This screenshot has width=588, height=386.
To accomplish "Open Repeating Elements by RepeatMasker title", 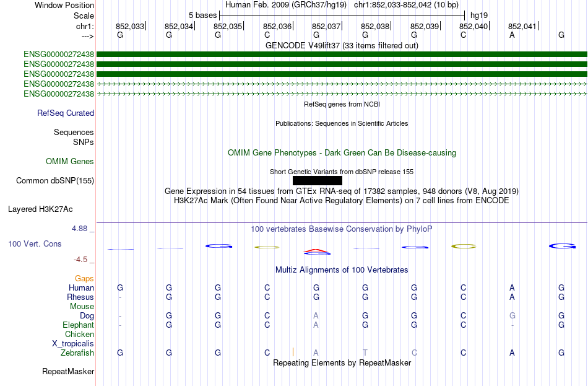I will (342, 363).
